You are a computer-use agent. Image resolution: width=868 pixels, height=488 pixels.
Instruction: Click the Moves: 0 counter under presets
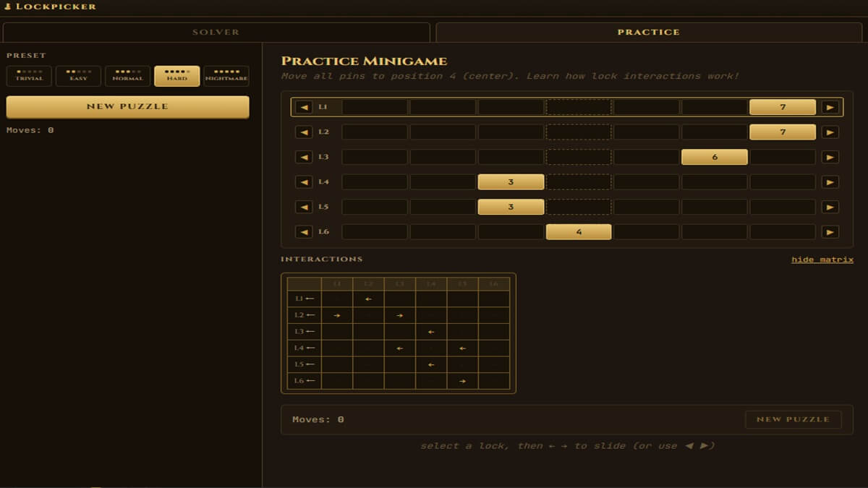30,130
